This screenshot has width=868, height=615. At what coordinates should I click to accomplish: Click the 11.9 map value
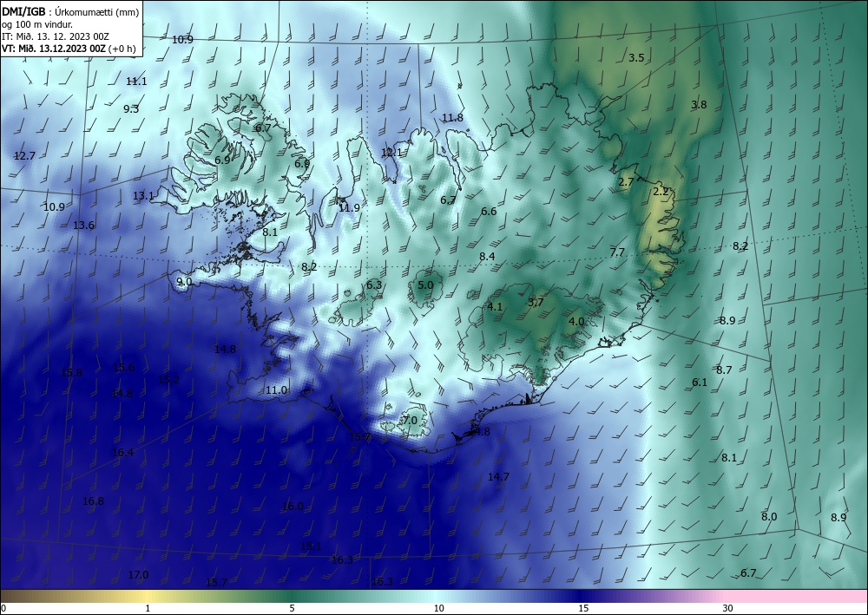(349, 208)
